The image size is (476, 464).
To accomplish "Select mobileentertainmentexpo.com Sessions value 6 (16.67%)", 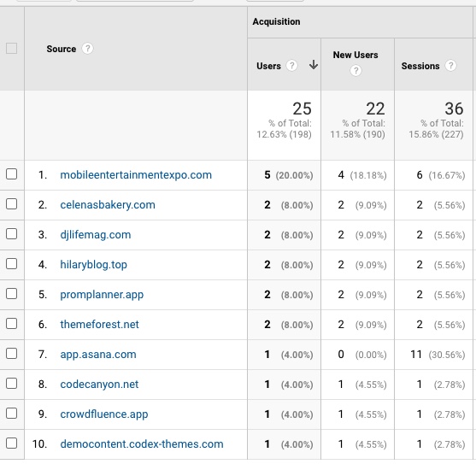I will coord(440,175).
